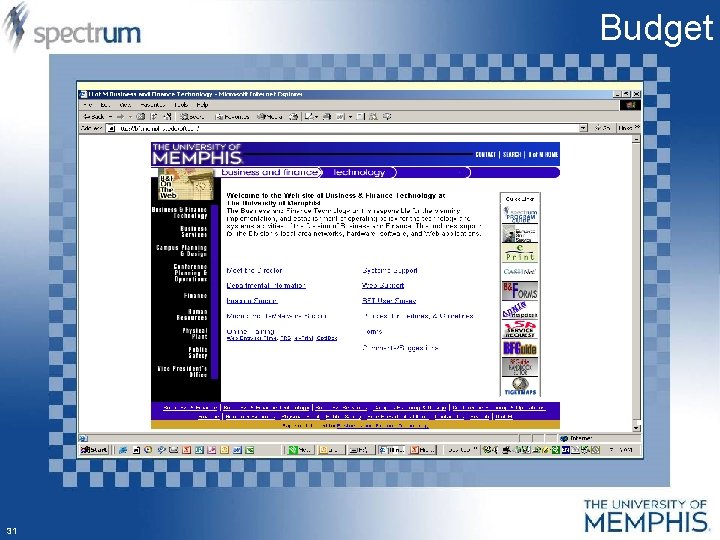Open the ePrint quick link

click(x=520, y=253)
